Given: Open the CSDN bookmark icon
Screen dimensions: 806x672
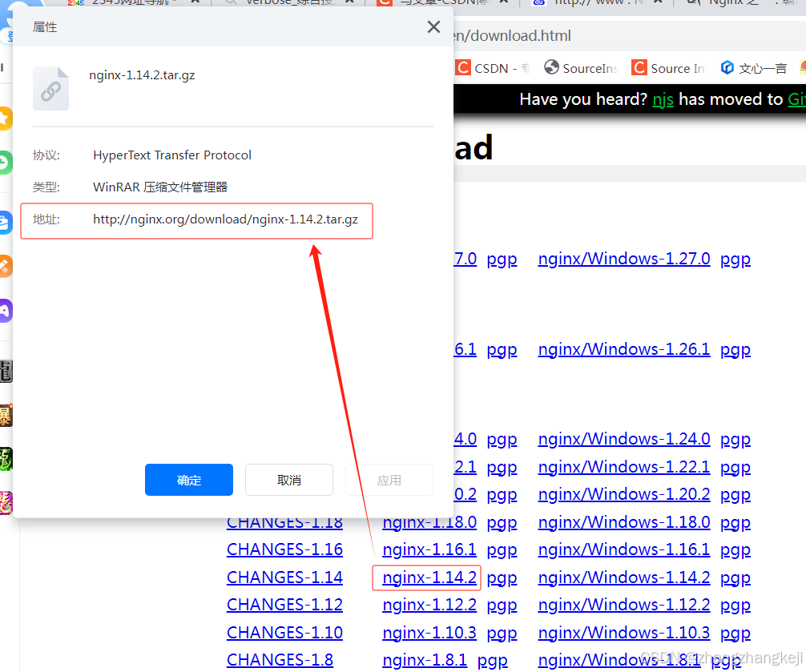Looking at the screenshot, I should (x=463, y=67).
